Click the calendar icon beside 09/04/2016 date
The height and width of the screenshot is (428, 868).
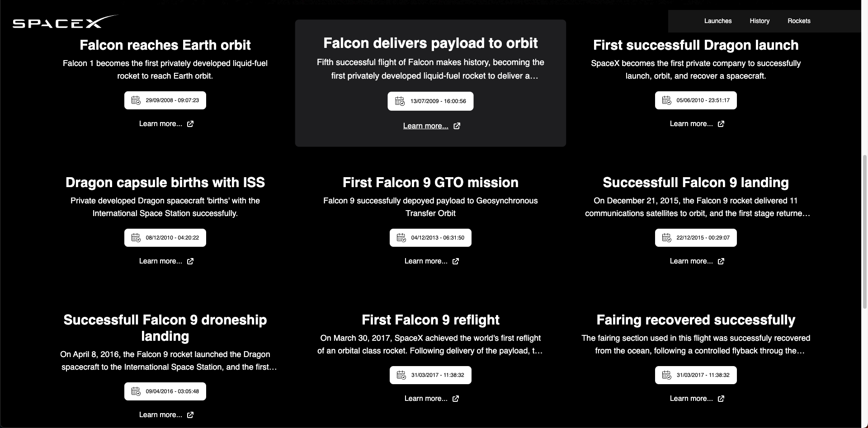pos(137,391)
